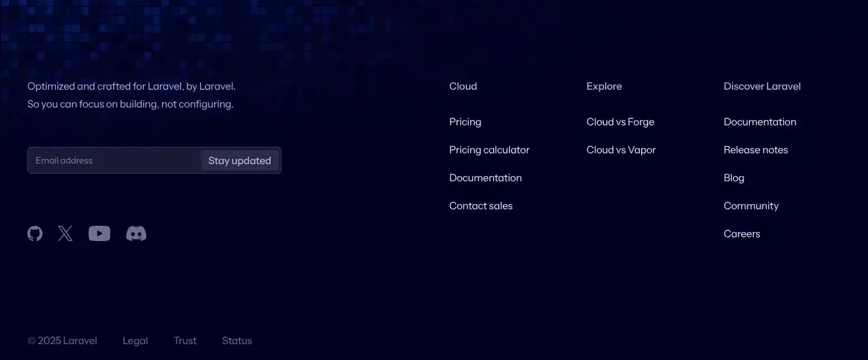
Task: Open the X (Twitter) social icon
Action: coord(65,233)
